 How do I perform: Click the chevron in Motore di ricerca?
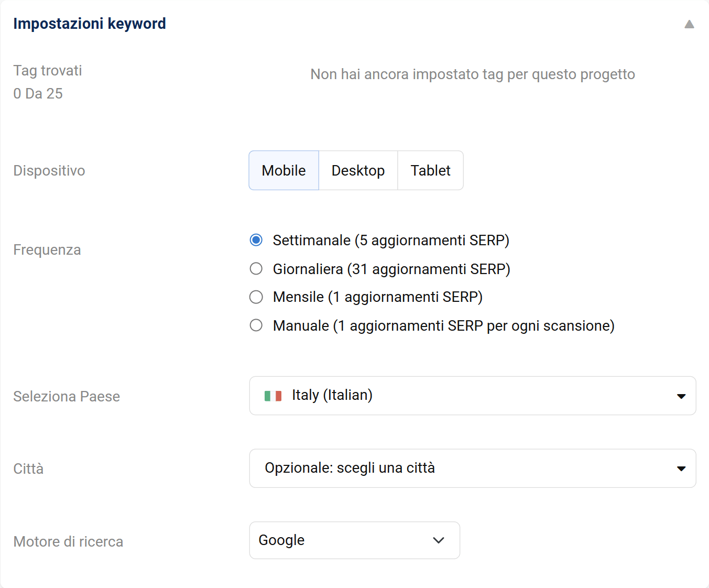[439, 540]
